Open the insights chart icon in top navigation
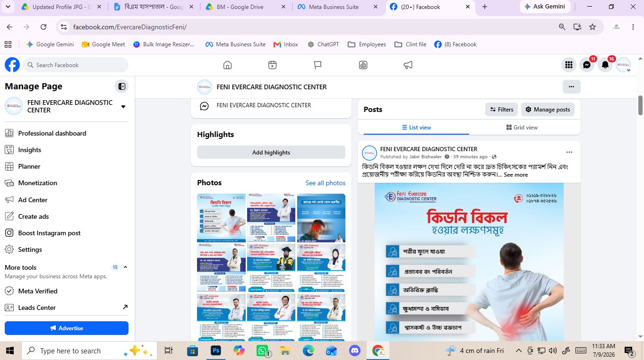The height and width of the screenshot is (360, 644). [363, 65]
